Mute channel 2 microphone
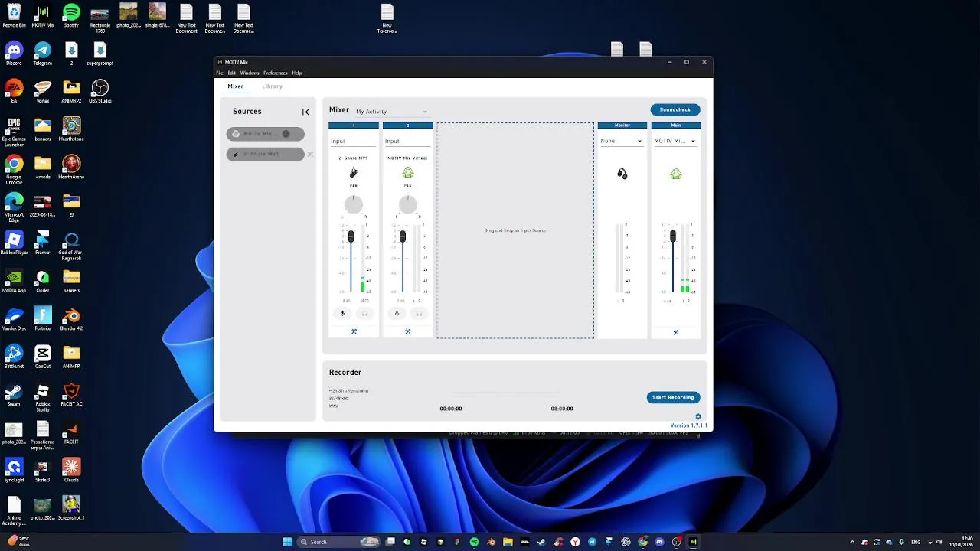 pyautogui.click(x=397, y=313)
